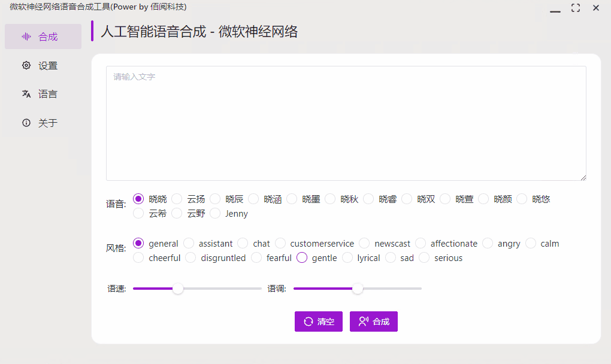Click the waveform icon beside 合成 in the sidebar
The height and width of the screenshot is (364, 611).
[26, 37]
